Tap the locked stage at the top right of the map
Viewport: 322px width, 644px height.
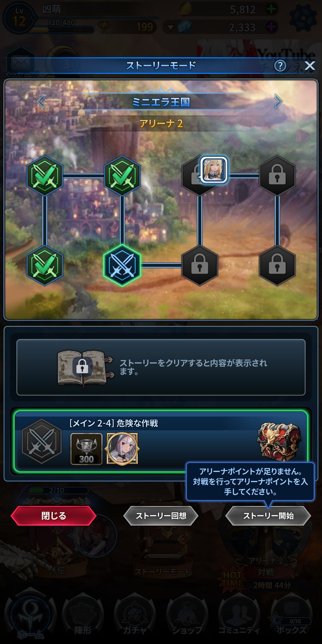point(277,176)
